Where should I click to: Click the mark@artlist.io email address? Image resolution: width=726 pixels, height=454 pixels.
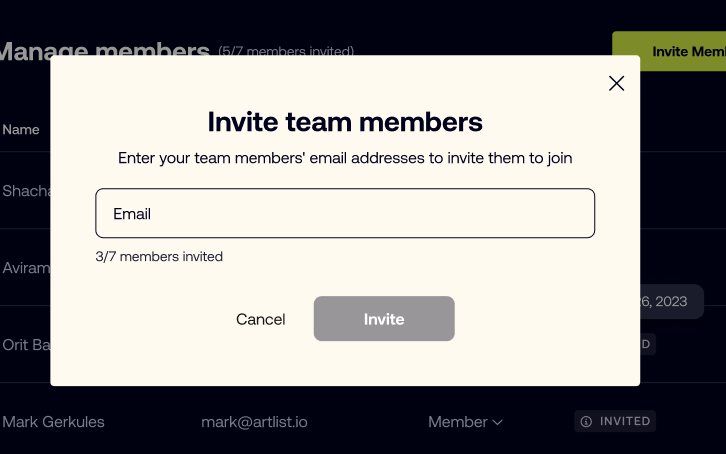[x=254, y=422]
